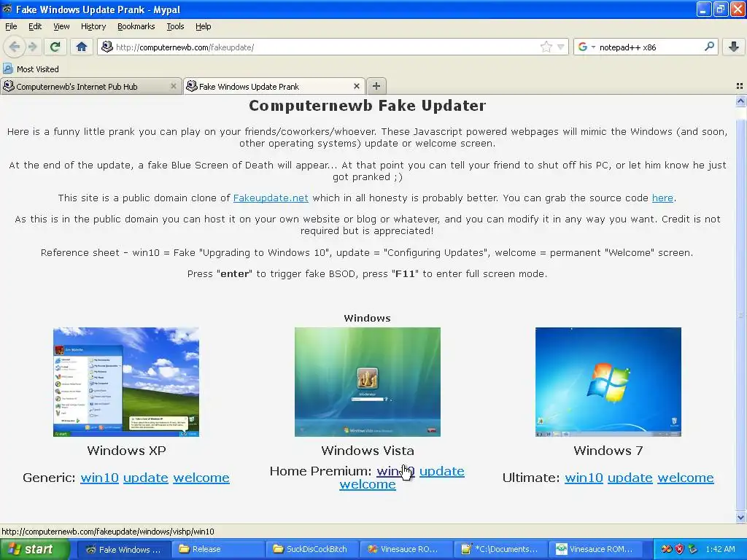Switch to C:\Documents Notepad++ taskbar button

[500, 550]
